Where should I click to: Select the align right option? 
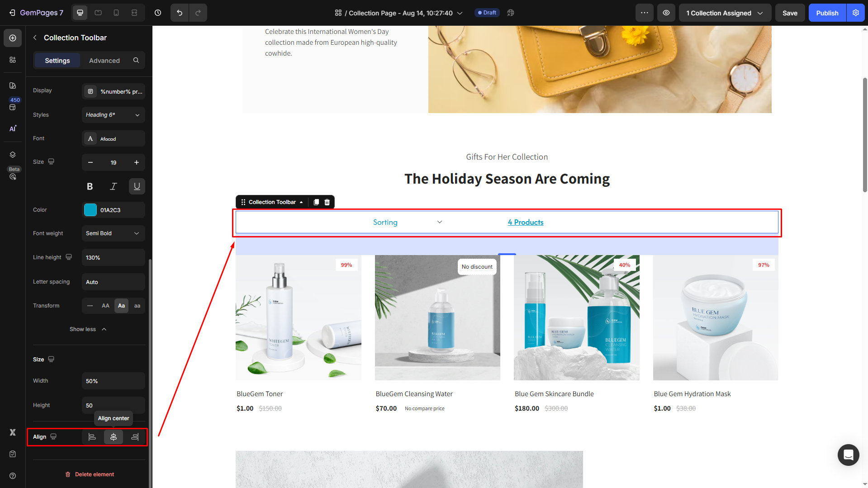[135, 437]
